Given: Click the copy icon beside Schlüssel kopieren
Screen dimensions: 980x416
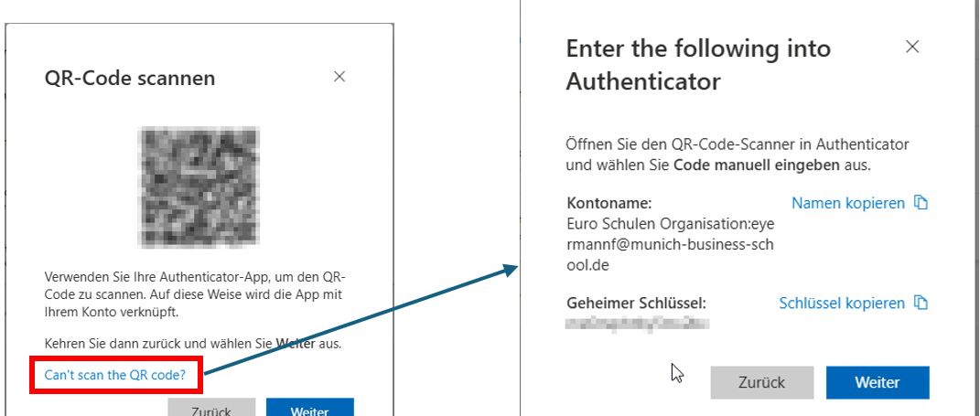Looking at the screenshot, I should (921, 303).
